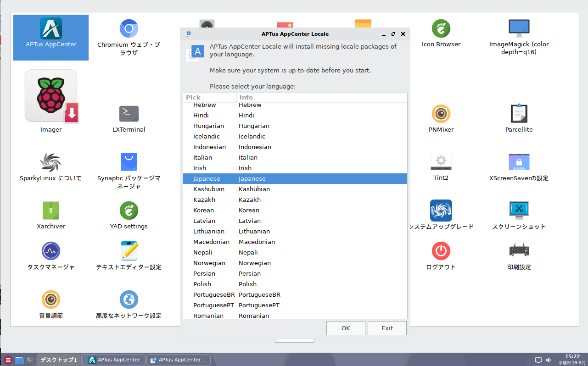Choose Nepali from the language list
This screenshot has height=366, width=588.
tap(295, 252)
